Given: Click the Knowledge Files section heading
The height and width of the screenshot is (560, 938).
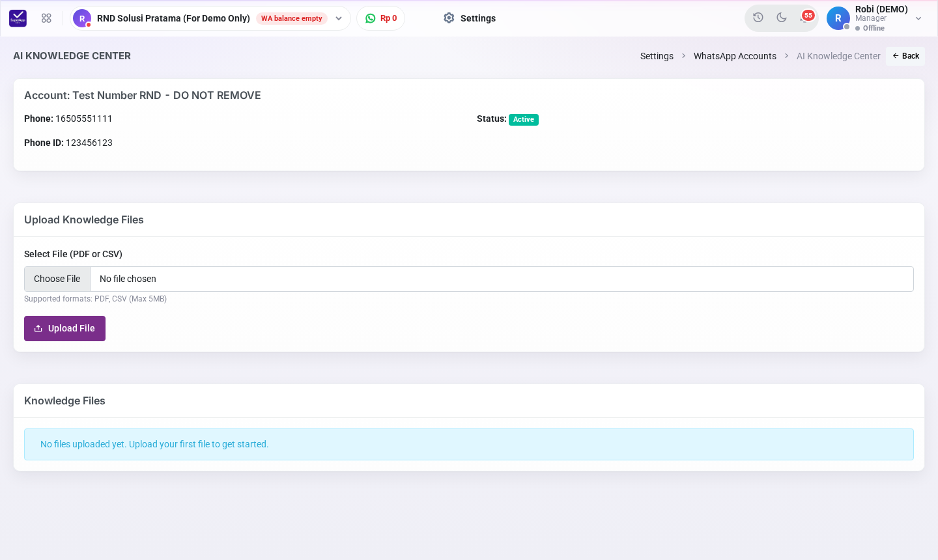Looking at the screenshot, I should coord(64,401).
